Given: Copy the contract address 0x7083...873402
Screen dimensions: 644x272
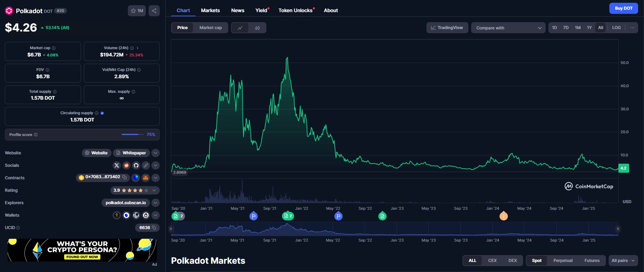Looking at the screenshot, I should coord(124,177).
